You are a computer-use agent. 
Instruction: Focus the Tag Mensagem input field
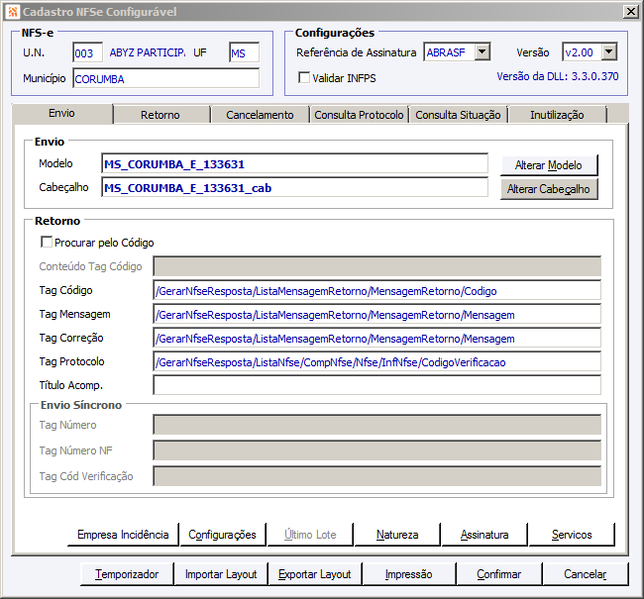[x=377, y=315]
